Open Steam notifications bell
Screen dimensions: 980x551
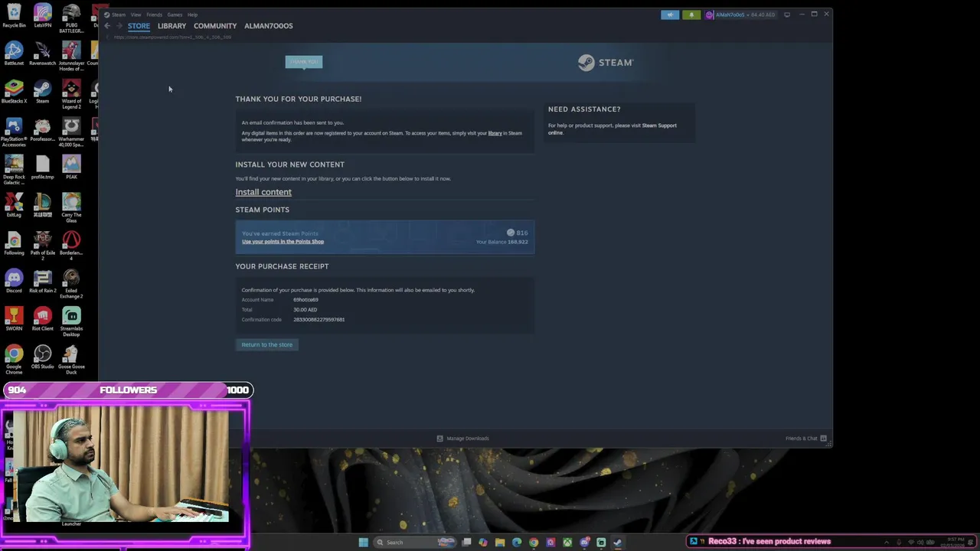point(691,15)
